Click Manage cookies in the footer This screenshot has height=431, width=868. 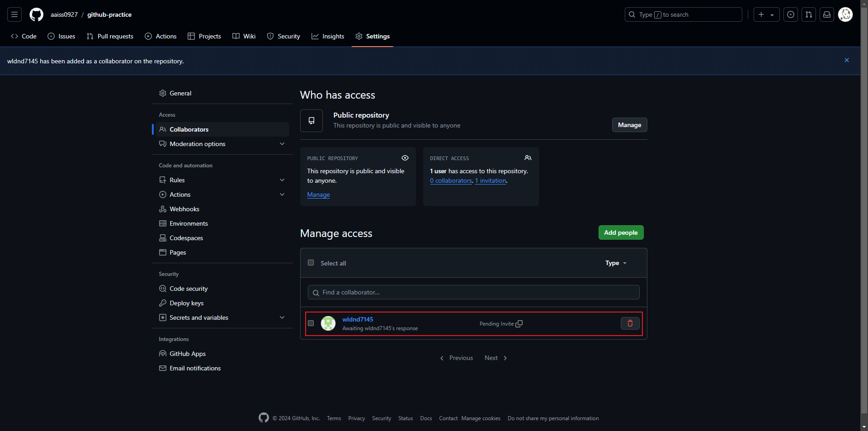tap(481, 418)
